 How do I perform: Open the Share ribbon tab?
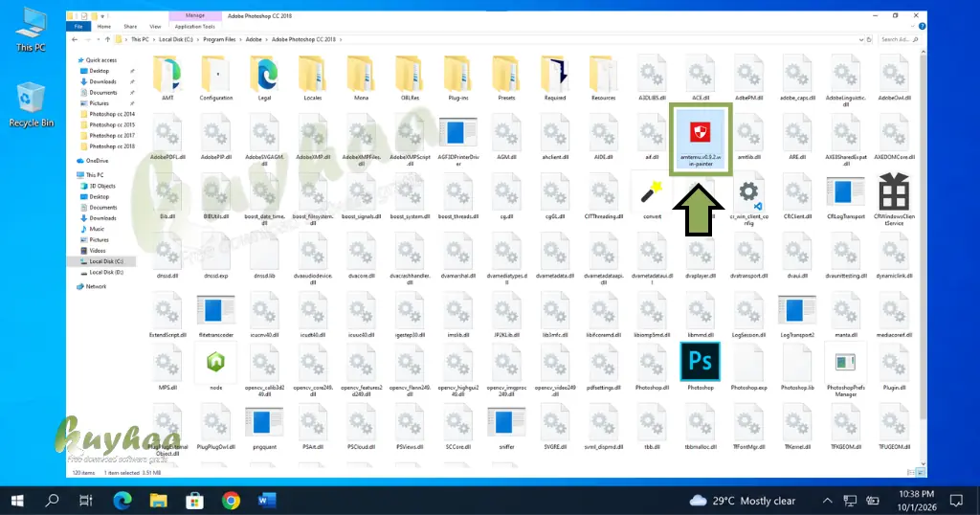tap(130, 26)
